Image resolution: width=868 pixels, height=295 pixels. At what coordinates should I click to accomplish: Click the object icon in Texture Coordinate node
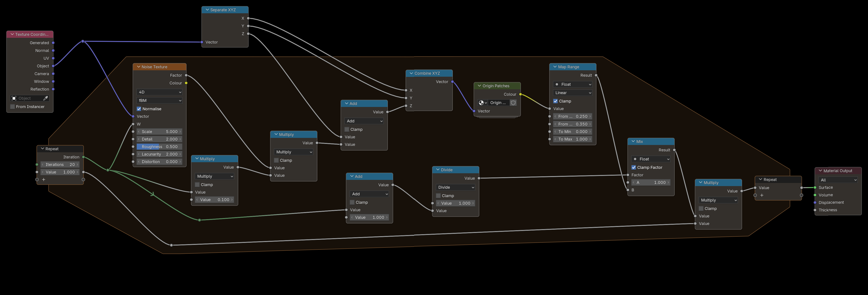14,98
